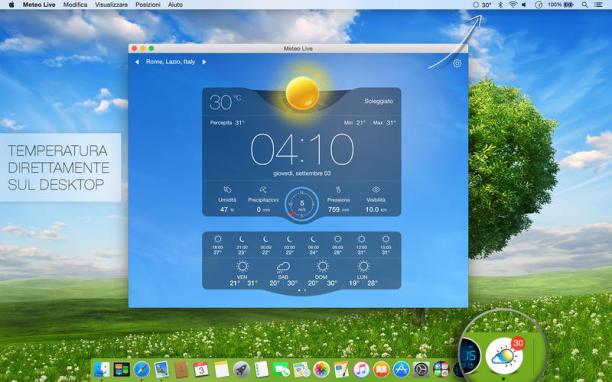Screen dimensions: 612x382
Task: Open Photos from the Dock
Action: [x=321, y=369]
